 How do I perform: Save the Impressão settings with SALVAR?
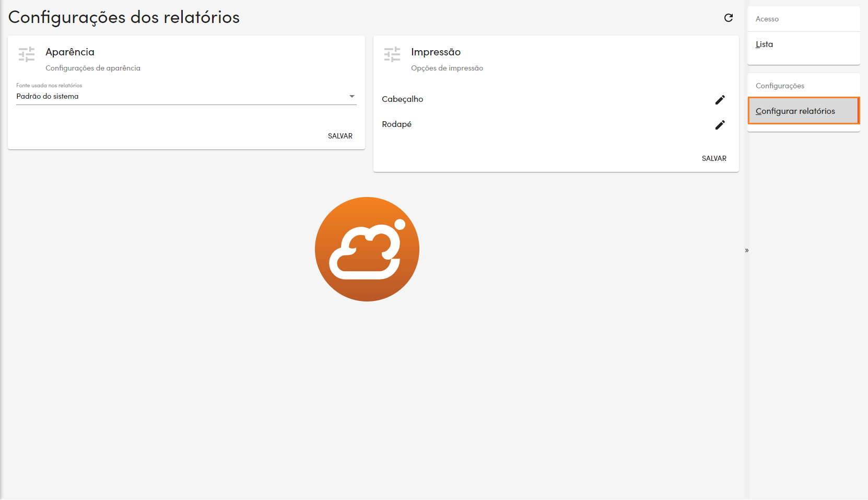[x=714, y=158]
